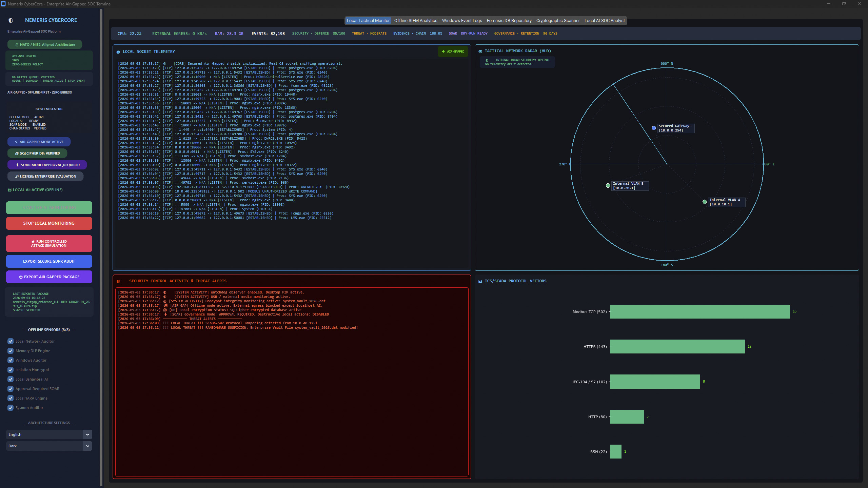Click the airplane icon in the [AIR-GAP] Offline mode line

pyautogui.click(x=165, y=306)
